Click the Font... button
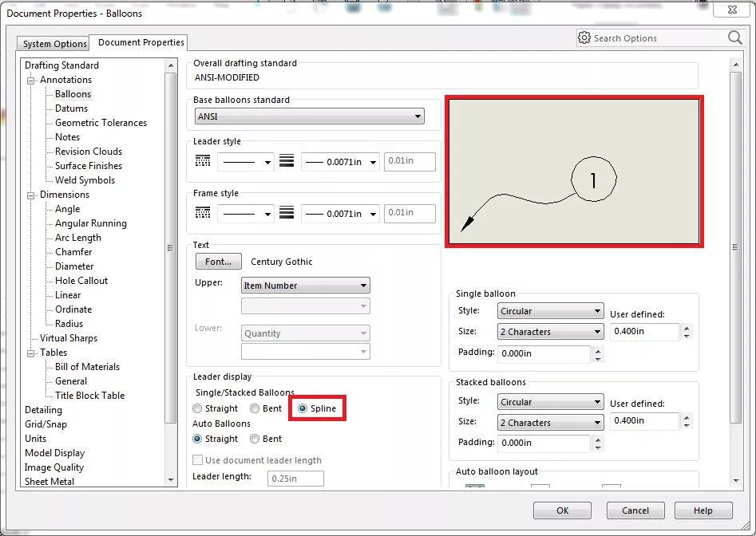 point(219,262)
